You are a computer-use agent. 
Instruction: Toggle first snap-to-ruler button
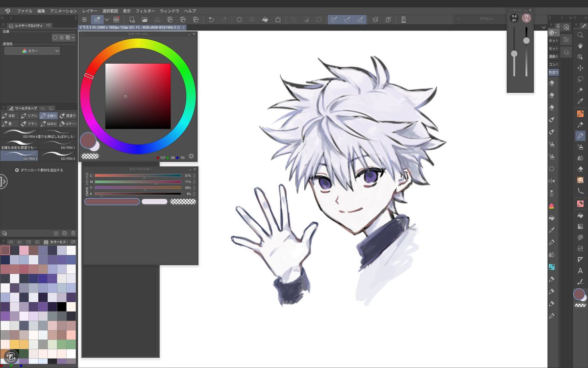click(334, 20)
